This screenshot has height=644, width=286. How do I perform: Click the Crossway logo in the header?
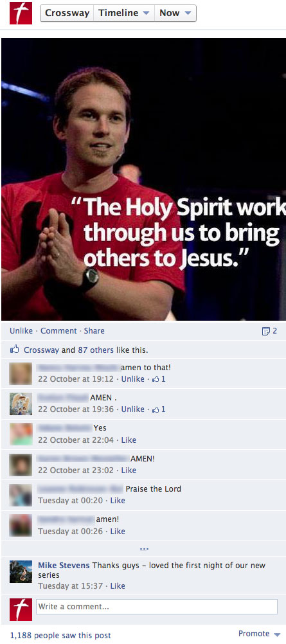(21, 13)
